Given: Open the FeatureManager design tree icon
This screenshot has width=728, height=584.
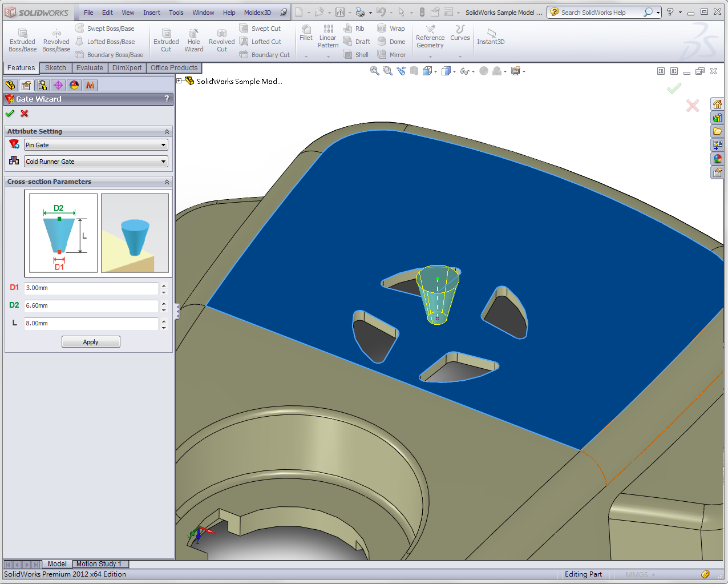Looking at the screenshot, I should point(10,84).
